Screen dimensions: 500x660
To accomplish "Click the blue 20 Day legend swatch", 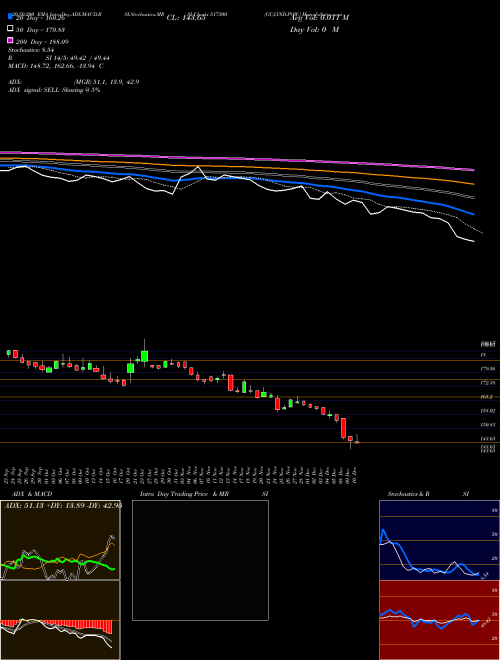I will click(10, 17).
